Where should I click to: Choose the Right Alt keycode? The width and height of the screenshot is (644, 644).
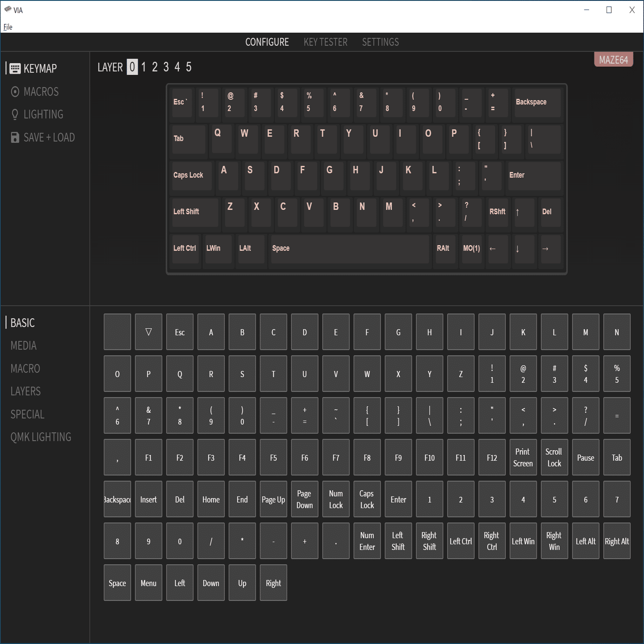pyautogui.click(x=617, y=541)
